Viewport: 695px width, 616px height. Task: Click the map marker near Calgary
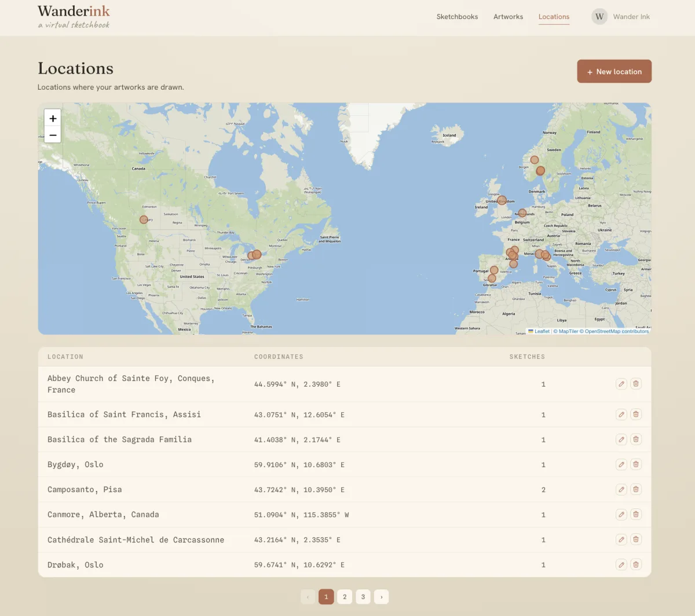144,219
